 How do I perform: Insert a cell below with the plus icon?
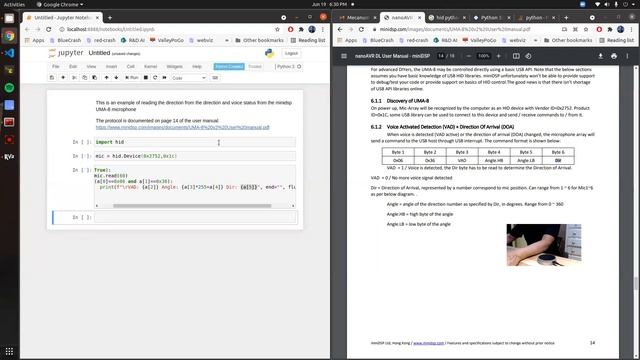(x=63, y=78)
